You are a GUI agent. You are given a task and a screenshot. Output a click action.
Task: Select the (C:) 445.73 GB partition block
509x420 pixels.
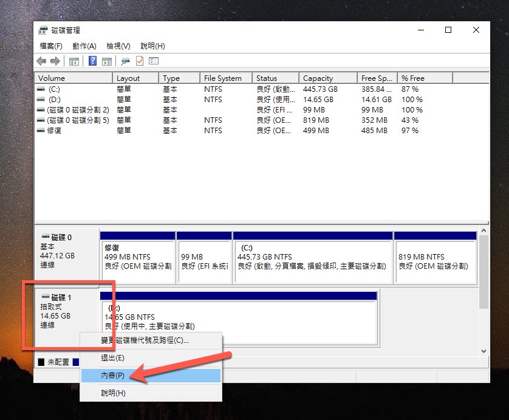(312, 257)
